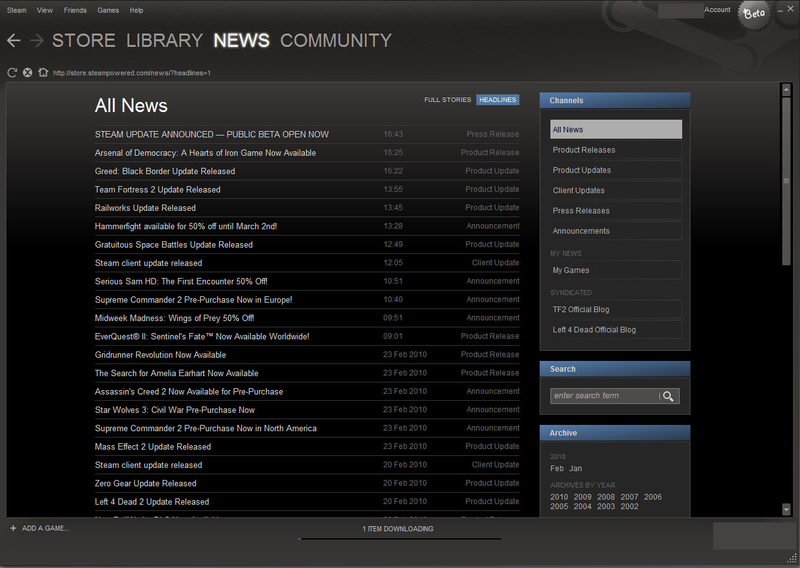
Task: Open Gridrunner Revolution Now Available headline
Action: coord(160,355)
